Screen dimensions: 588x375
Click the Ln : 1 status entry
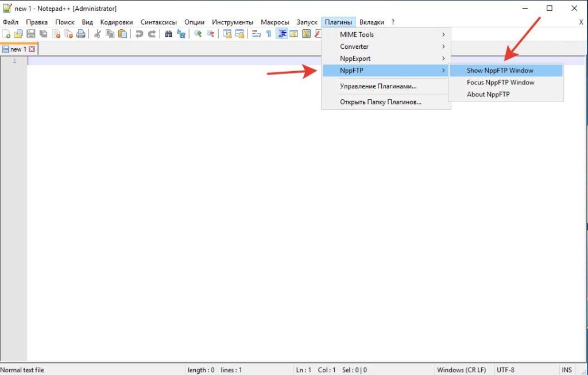click(x=304, y=370)
